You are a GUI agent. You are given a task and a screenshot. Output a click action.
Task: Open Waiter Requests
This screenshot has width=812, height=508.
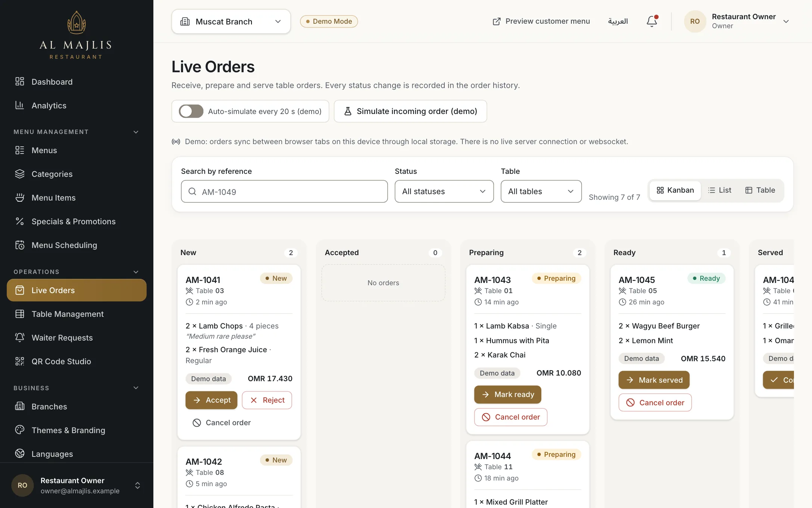[77, 338]
